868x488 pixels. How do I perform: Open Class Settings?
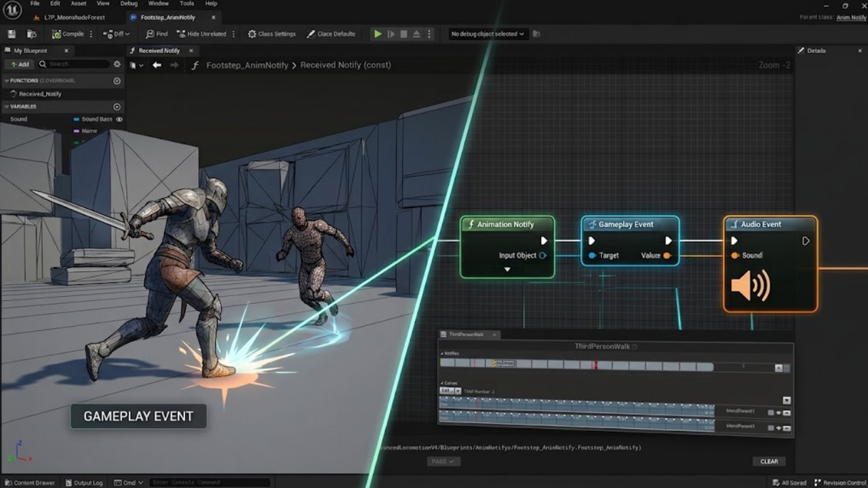272,34
